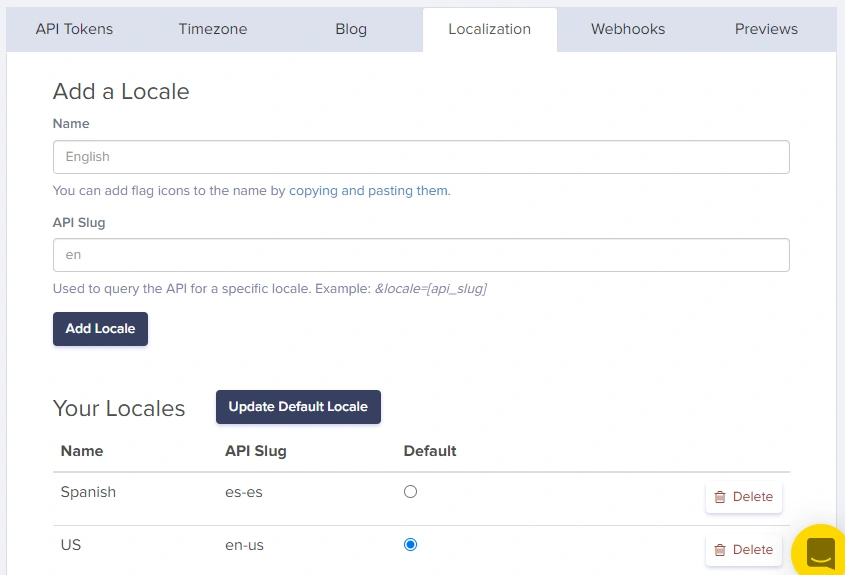The image size is (845, 575).
Task: Delete the Spanish locale
Action: point(744,497)
